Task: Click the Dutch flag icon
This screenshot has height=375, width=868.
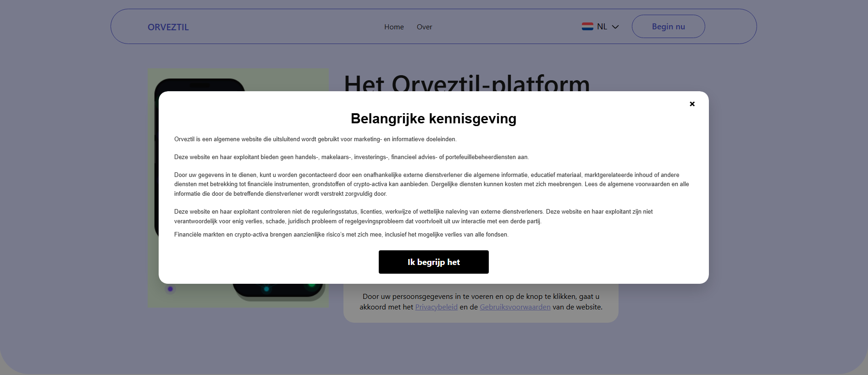Action: tap(587, 27)
